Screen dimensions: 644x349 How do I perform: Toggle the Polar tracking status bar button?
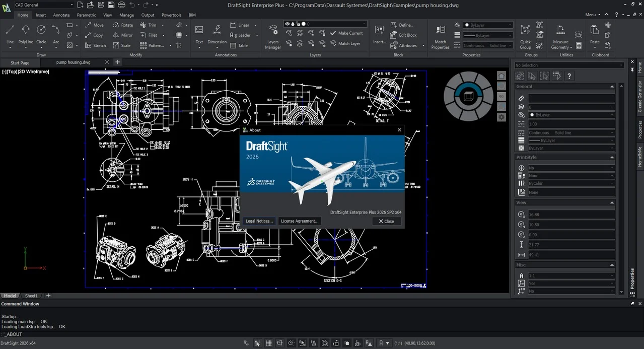tap(291, 343)
